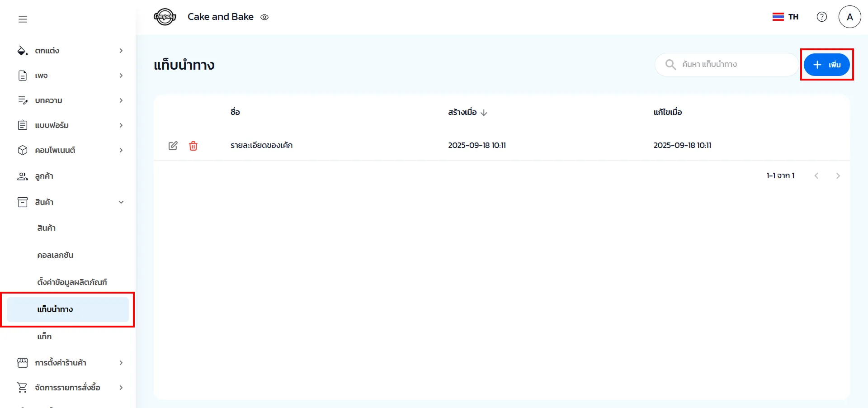This screenshot has width=868, height=408.
Task: Go to previous page in pagination
Action: point(816,176)
